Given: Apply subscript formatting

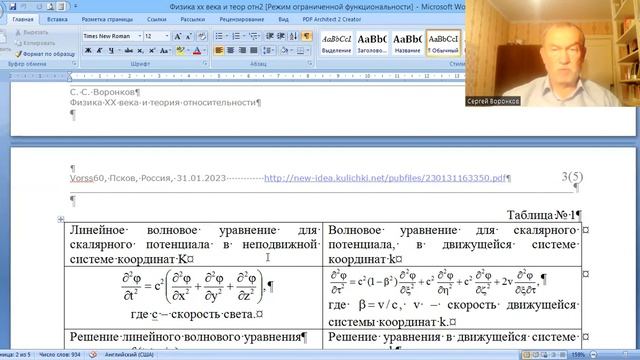Looking at the screenshot, I should click(x=140, y=51).
